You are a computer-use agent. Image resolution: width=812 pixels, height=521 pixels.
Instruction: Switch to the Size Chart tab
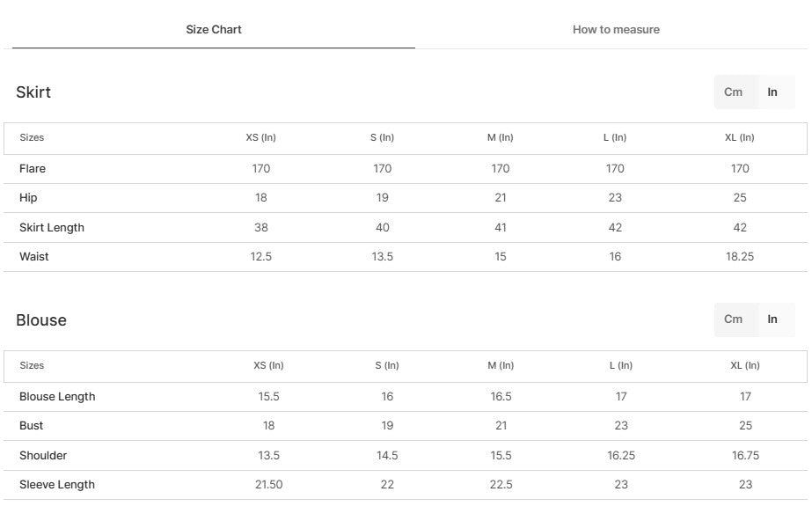(214, 30)
